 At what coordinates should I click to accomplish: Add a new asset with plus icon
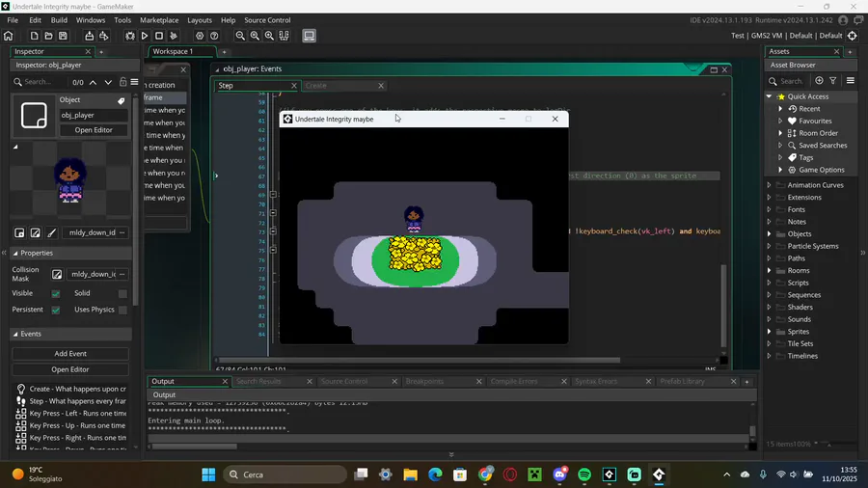(819, 81)
